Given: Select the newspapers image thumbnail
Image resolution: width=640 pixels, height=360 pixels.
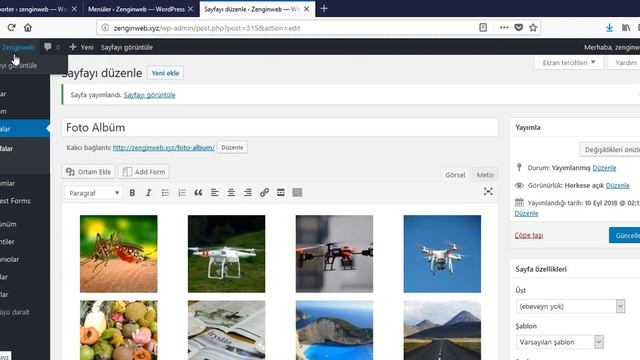Looking at the screenshot, I should coord(227,330).
